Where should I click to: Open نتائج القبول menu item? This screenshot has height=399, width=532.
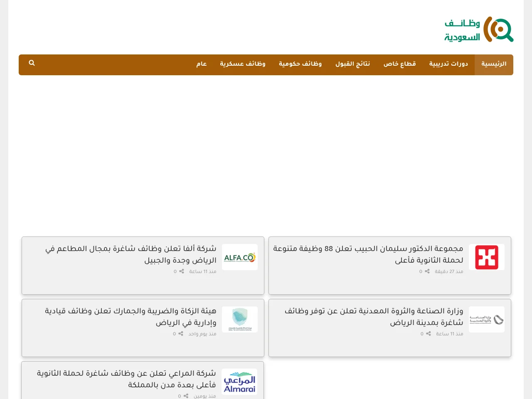353,64
